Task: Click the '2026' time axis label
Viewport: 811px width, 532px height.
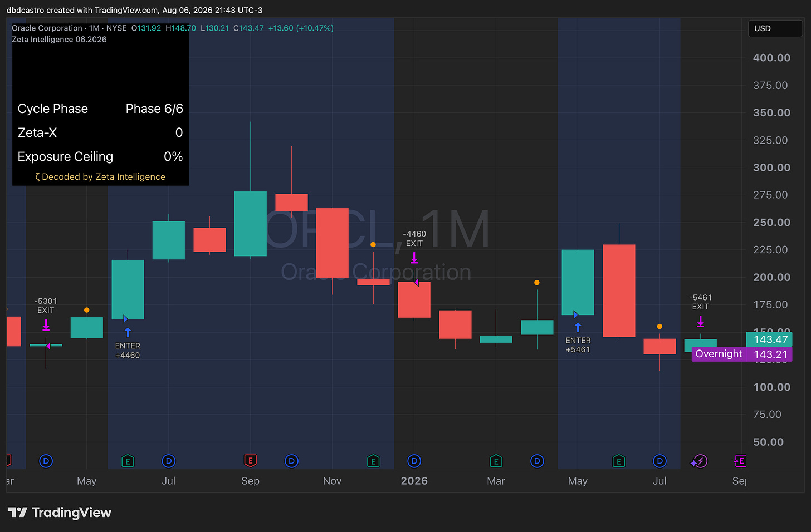Action: pyautogui.click(x=414, y=481)
